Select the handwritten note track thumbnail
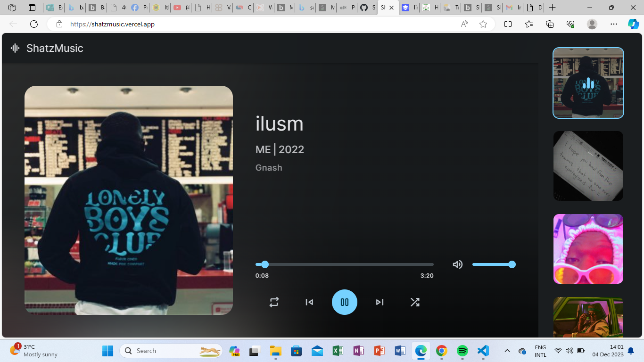Image resolution: width=644 pixels, height=362 pixels. point(588,166)
